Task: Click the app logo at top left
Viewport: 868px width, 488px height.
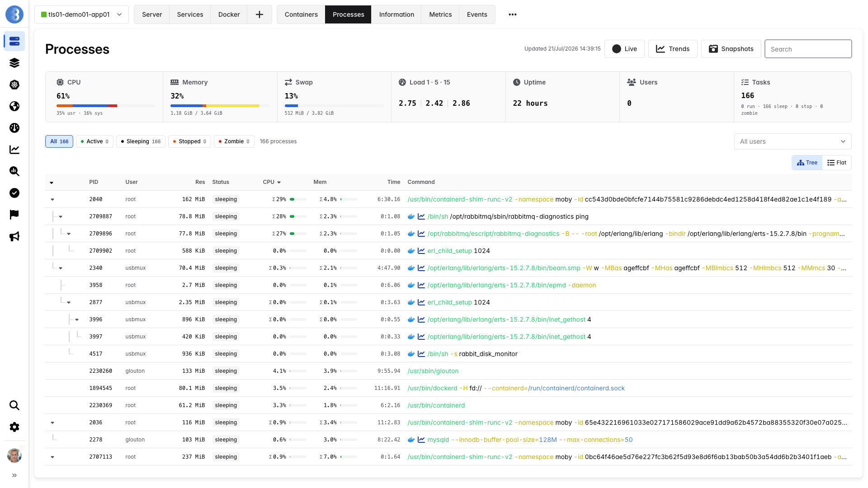Action: pyautogui.click(x=14, y=14)
